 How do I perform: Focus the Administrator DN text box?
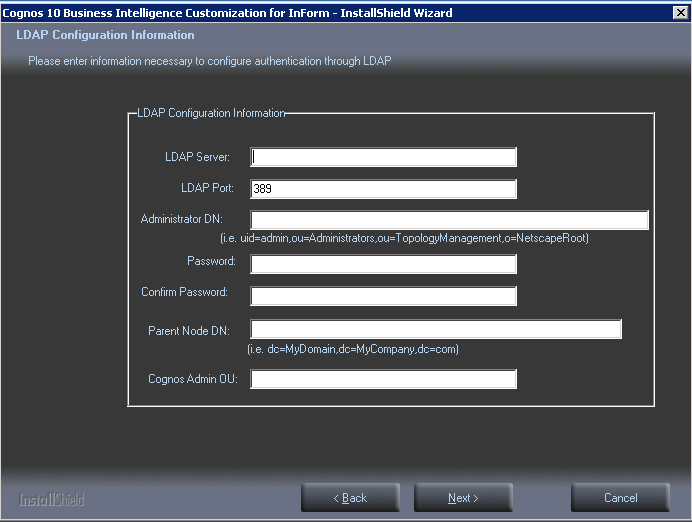coord(449,220)
